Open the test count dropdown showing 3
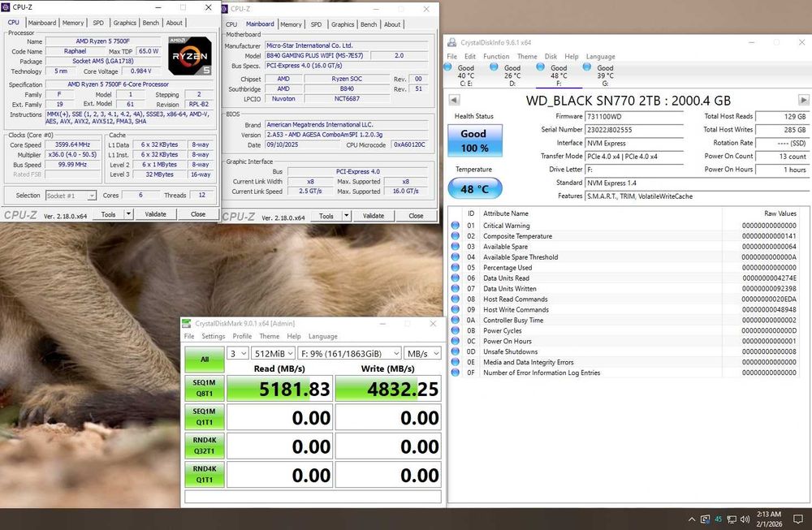Image resolution: width=812 pixels, height=530 pixels. (x=238, y=354)
